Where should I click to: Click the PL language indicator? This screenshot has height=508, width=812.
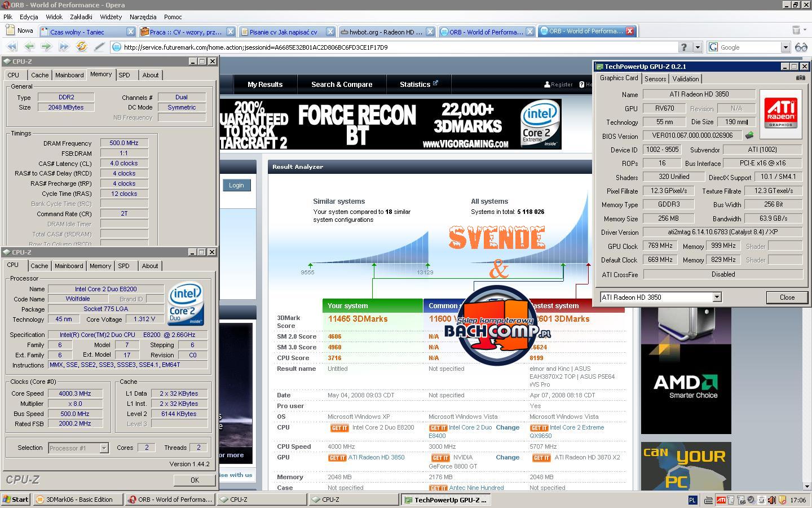(692, 500)
